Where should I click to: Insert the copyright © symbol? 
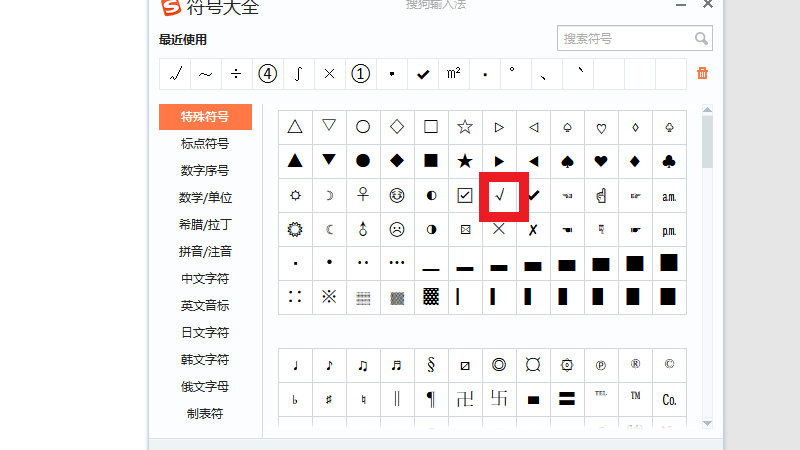[x=669, y=365]
